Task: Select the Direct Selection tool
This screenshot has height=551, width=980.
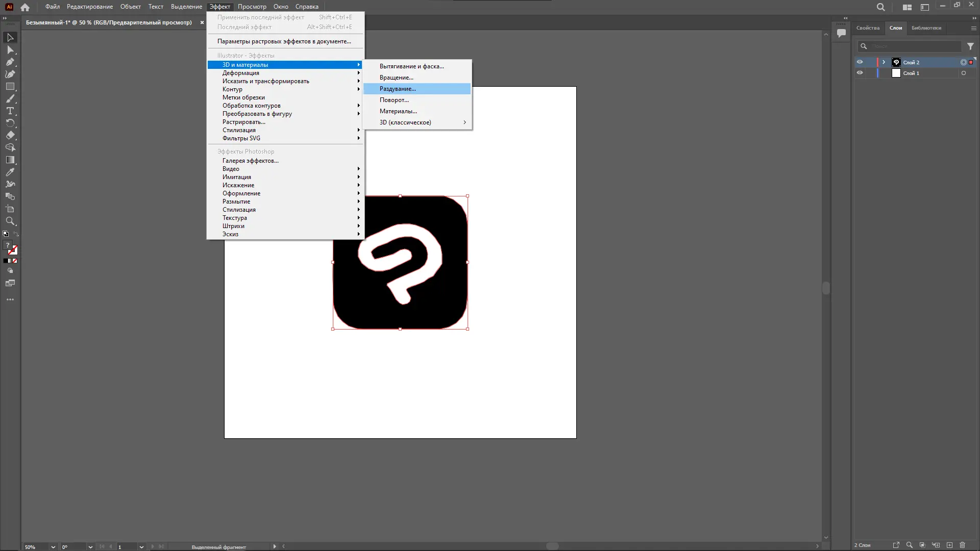Action: pos(10,49)
